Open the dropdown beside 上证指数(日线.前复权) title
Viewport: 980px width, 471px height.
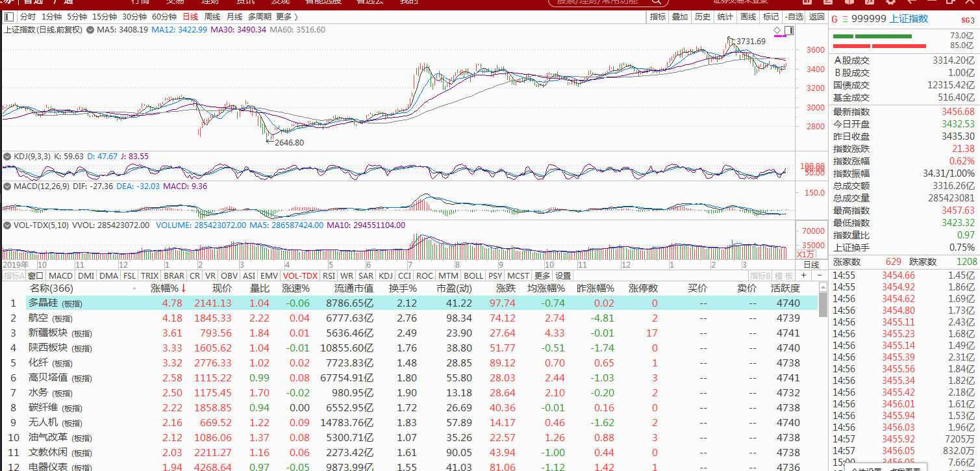pos(90,30)
